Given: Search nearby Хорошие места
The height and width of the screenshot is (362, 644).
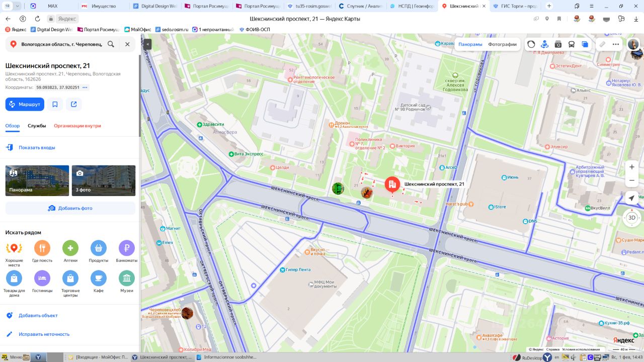Looking at the screenshot, I should (14, 254).
